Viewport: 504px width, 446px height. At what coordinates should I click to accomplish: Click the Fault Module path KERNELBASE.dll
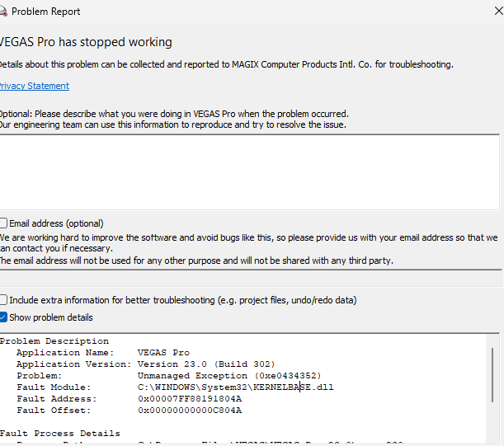tap(236, 387)
